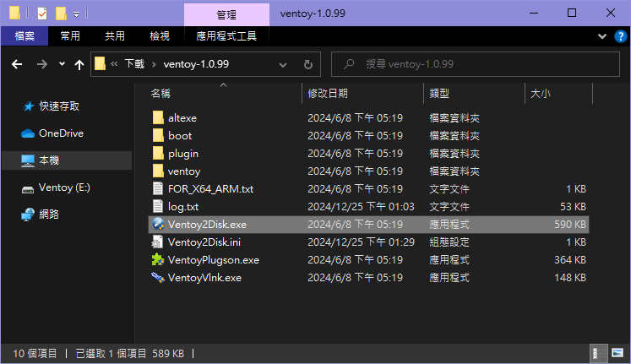Switch to large thumbnails view icon
Screen dimensions: 631x364
click(x=617, y=354)
